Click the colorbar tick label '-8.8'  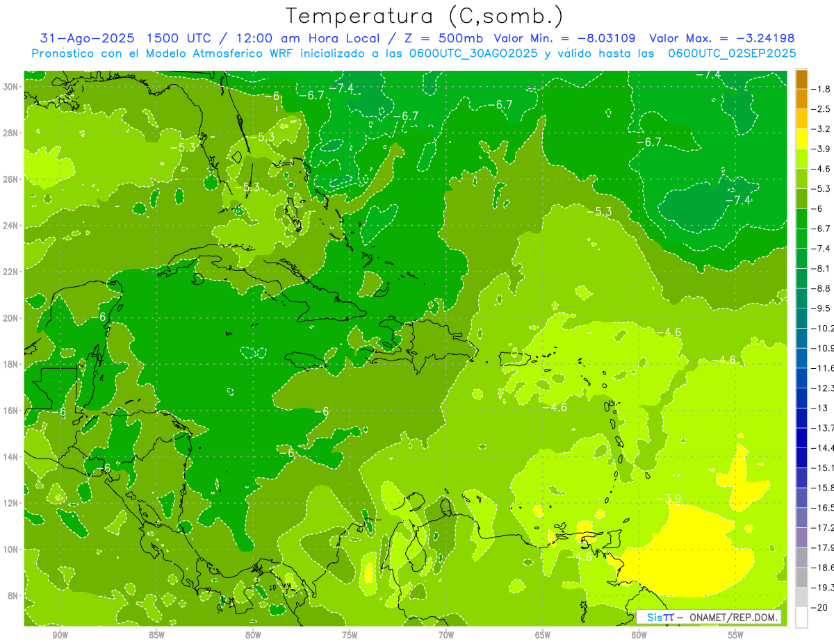tap(821, 288)
